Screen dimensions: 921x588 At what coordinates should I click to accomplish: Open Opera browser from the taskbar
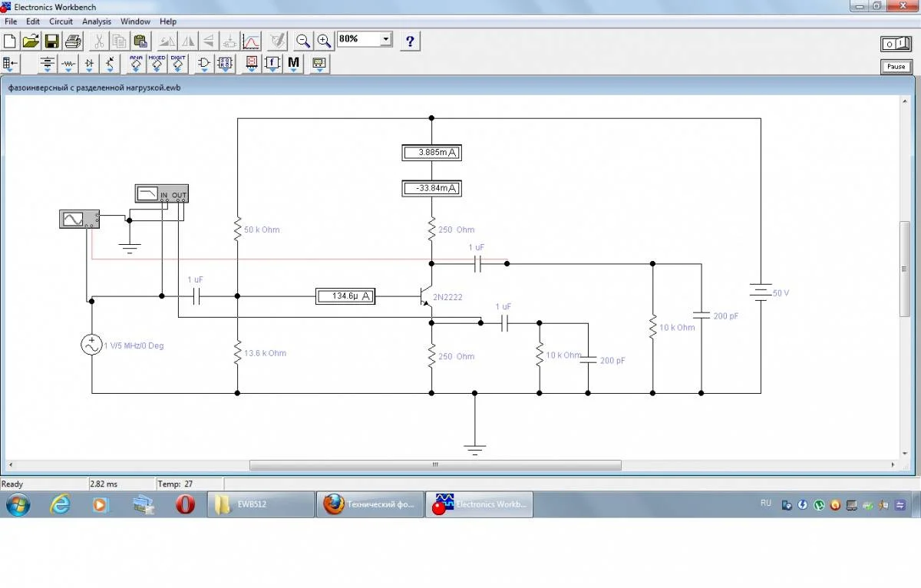pyautogui.click(x=184, y=504)
